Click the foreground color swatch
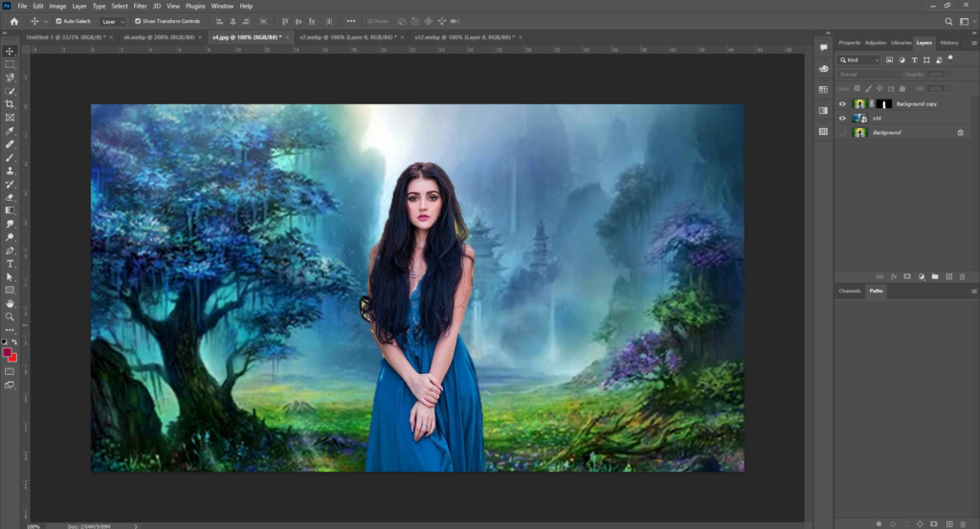Screen dimensions: 980x529 pos(8,353)
